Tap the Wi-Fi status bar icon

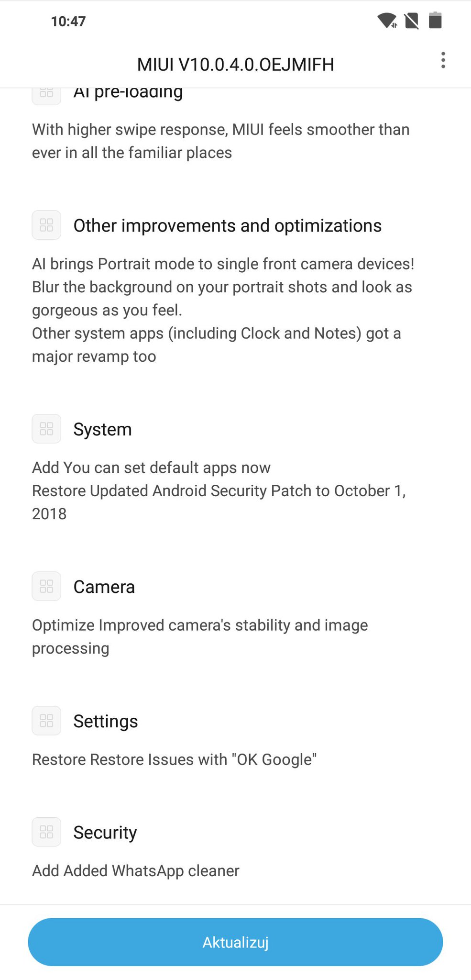click(x=387, y=21)
